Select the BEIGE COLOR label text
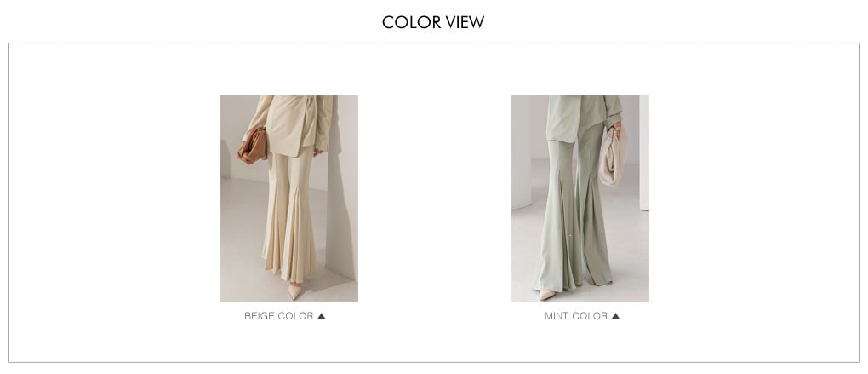This screenshot has height=374, width=868. tap(279, 316)
